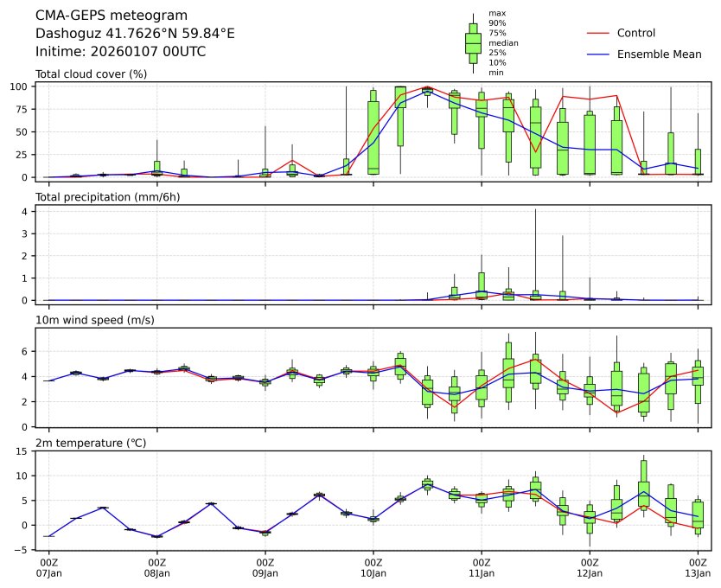
Task: Select the Ensemble Mean legend label
Action: click(x=659, y=54)
